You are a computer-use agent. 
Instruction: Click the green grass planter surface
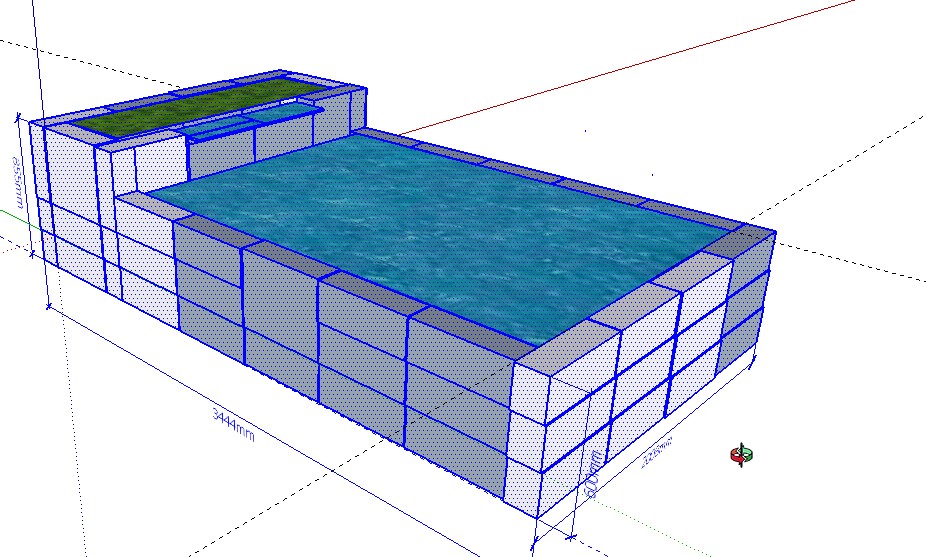(x=200, y=107)
